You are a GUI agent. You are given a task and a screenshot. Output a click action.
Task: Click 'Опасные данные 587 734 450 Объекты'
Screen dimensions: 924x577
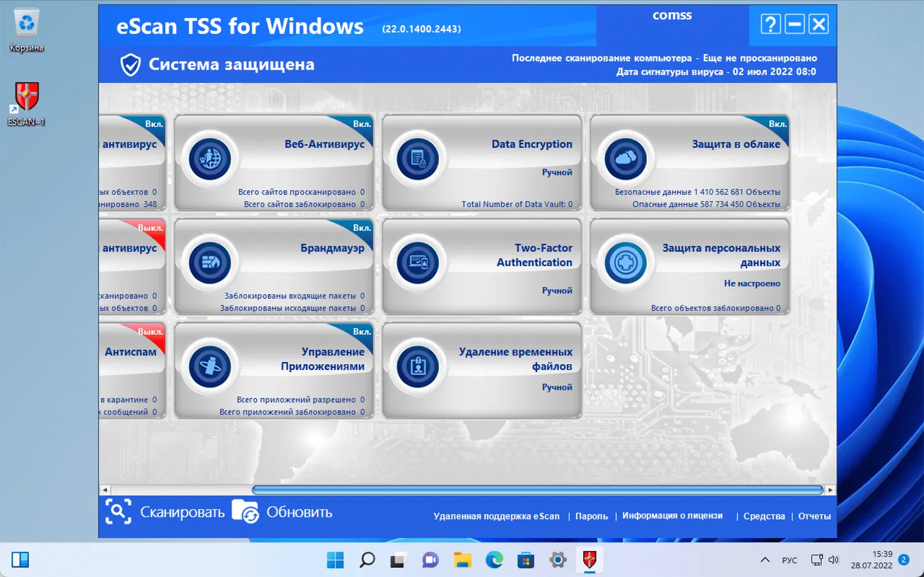[x=706, y=204]
